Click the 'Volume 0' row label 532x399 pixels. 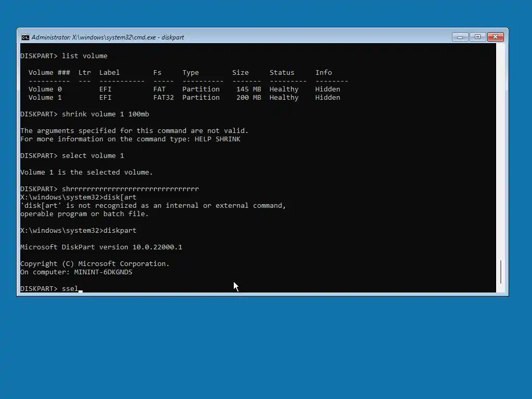point(45,89)
